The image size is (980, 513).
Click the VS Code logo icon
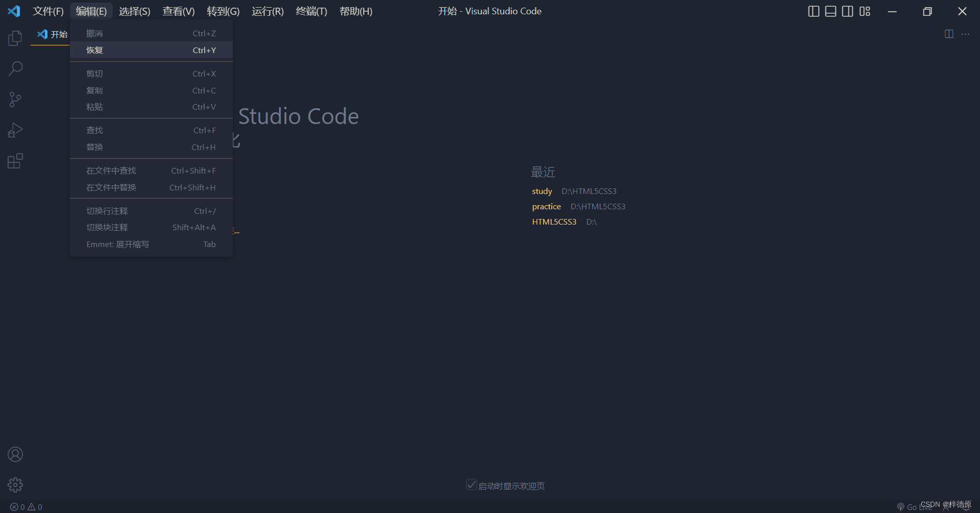click(x=14, y=11)
